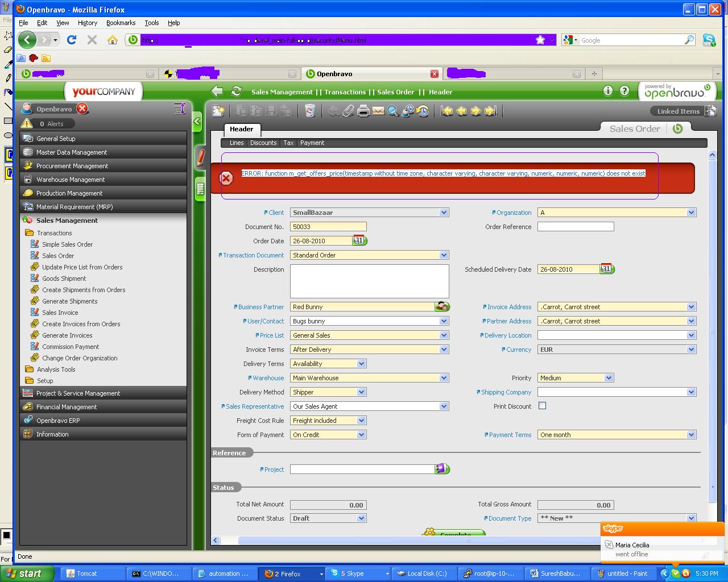The height and width of the screenshot is (582, 728).
Task: Click the Firefox Back button
Action: tap(27, 40)
